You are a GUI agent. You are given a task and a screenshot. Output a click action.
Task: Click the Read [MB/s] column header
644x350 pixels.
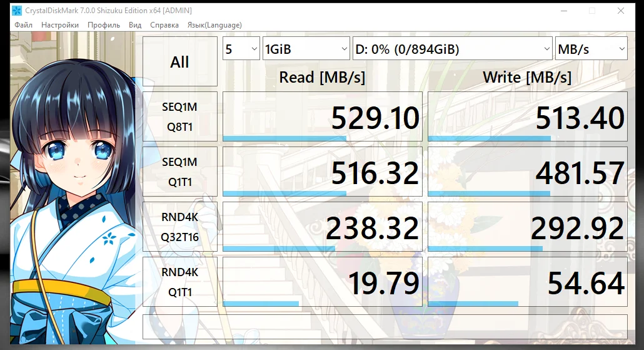tap(322, 77)
